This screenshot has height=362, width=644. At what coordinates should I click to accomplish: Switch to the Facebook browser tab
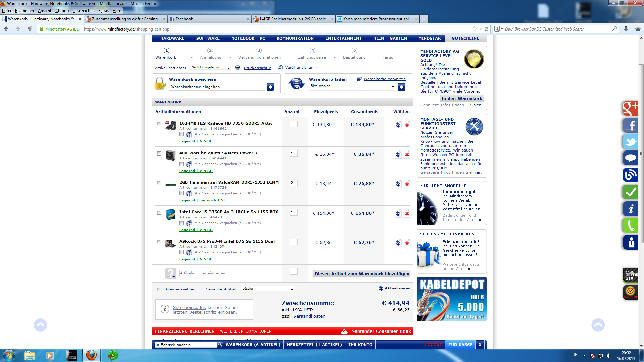210,19
